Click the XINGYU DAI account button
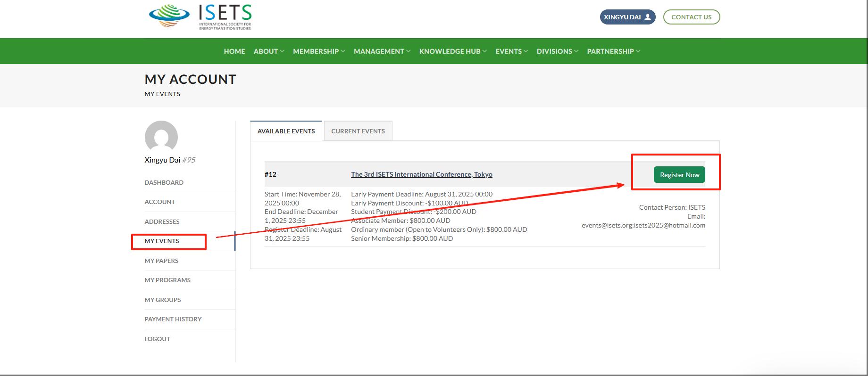Image resolution: width=868 pixels, height=376 pixels. [627, 17]
